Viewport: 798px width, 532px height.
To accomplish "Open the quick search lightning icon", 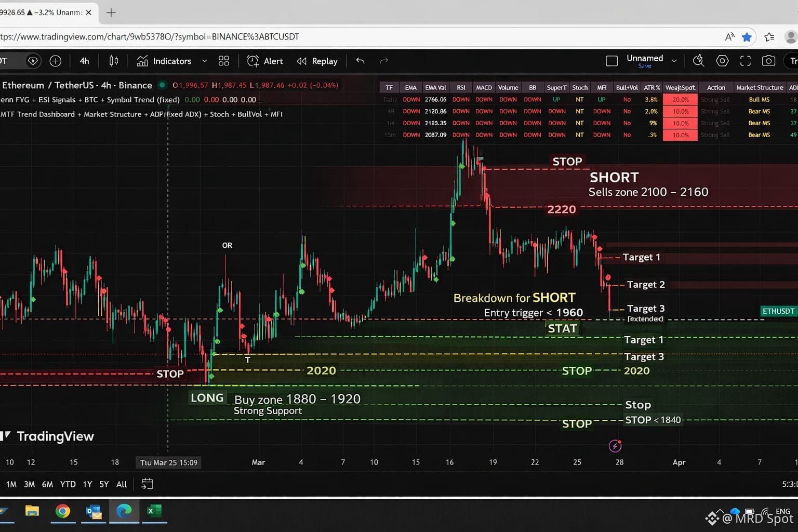I will [699, 61].
